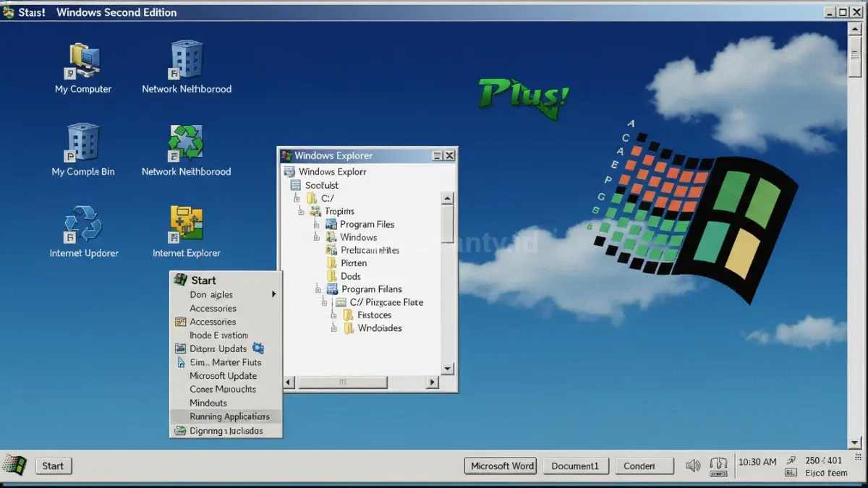Click the outer window scrollbar down arrow

(855, 442)
